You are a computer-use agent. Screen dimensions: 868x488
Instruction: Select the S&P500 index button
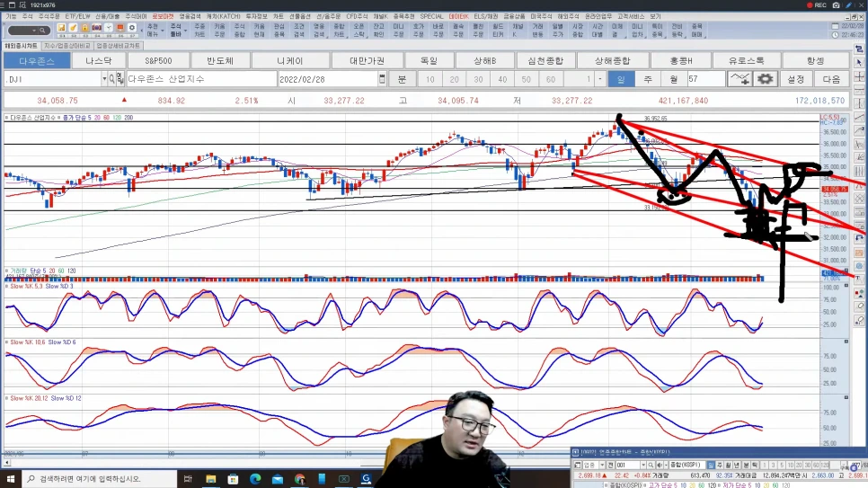[x=158, y=60]
